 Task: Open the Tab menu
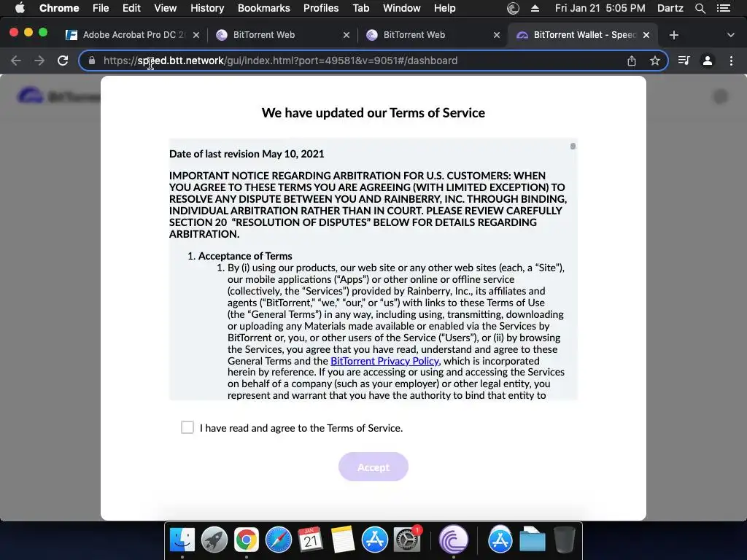pos(360,8)
